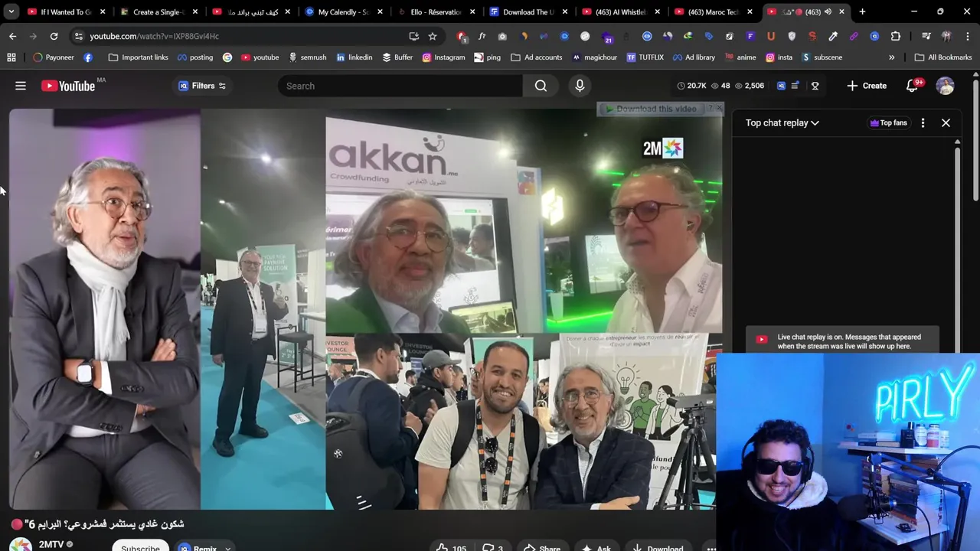The height and width of the screenshot is (551, 980).
Task: Search with the magnifier button
Action: point(541,86)
